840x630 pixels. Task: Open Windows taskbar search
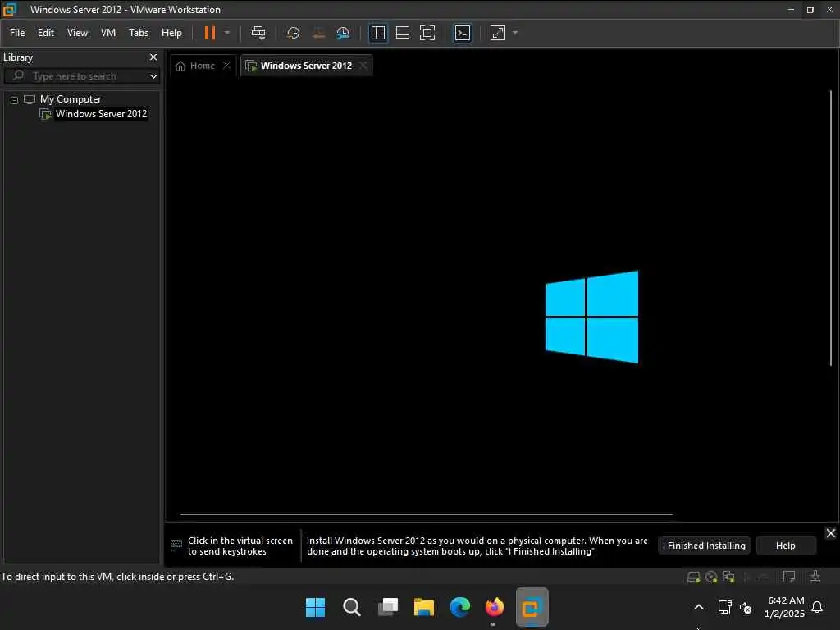click(x=351, y=607)
